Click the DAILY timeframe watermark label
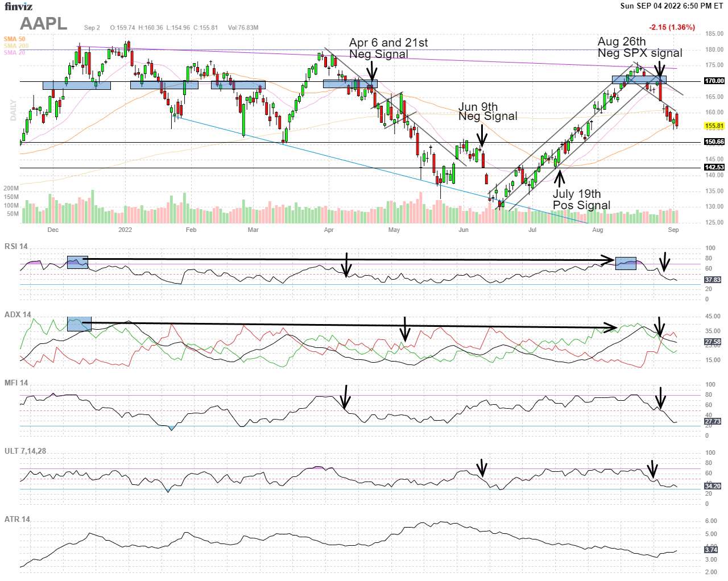Image resolution: width=728 pixels, height=581 pixels. pyautogui.click(x=13, y=110)
